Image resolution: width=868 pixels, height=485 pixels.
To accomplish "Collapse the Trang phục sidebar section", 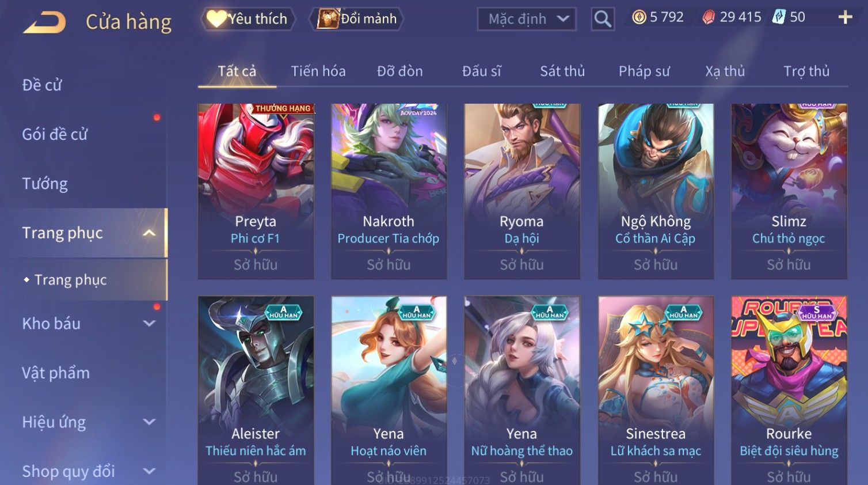I will pyautogui.click(x=149, y=233).
